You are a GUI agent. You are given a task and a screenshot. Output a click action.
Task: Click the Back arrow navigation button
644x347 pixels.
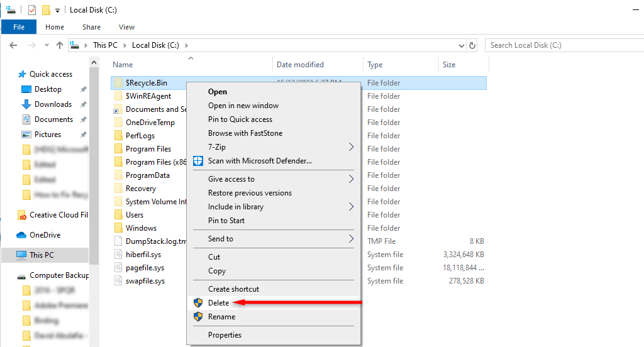tap(14, 45)
